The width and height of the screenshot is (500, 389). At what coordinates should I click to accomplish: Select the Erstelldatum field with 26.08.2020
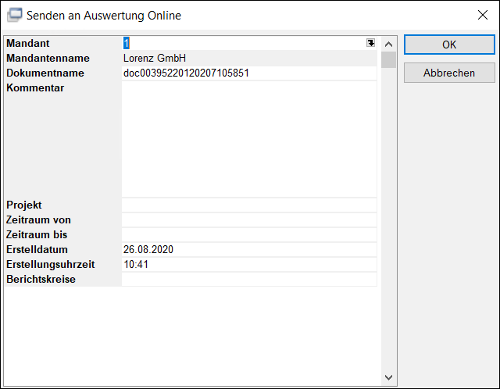249,249
